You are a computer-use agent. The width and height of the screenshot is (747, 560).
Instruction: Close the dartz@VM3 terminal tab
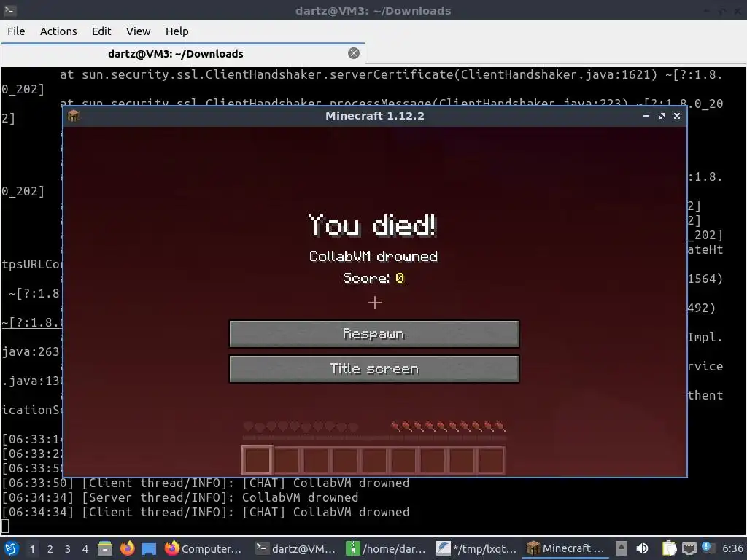point(354,53)
